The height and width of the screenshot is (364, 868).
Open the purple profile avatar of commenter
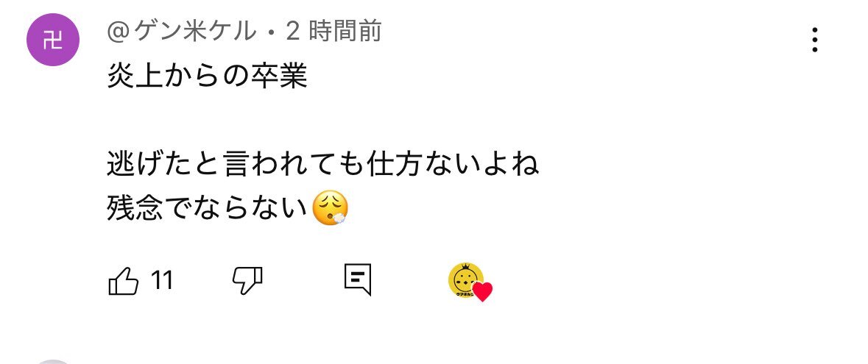click(x=53, y=40)
